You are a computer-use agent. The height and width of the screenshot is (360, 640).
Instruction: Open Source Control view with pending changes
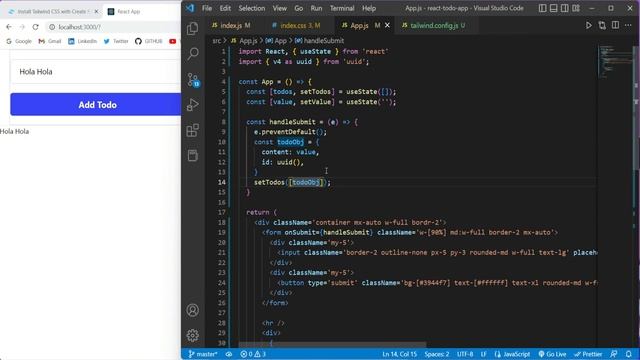click(x=193, y=79)
